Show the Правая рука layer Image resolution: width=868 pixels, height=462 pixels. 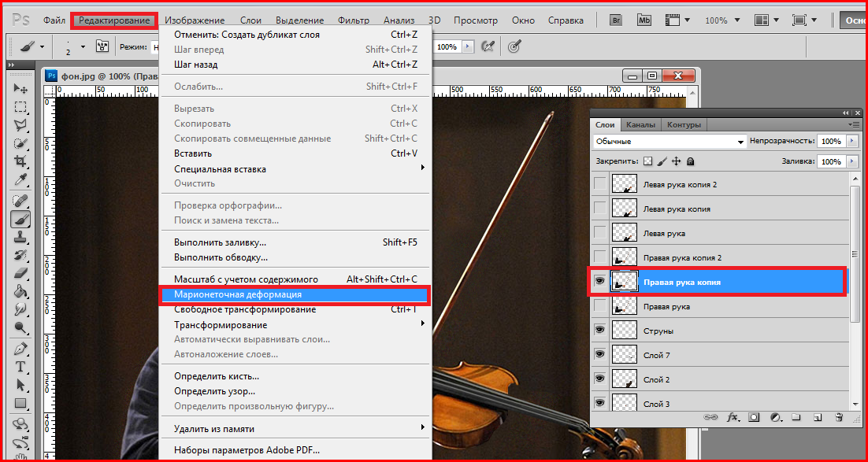pos(599,305)
